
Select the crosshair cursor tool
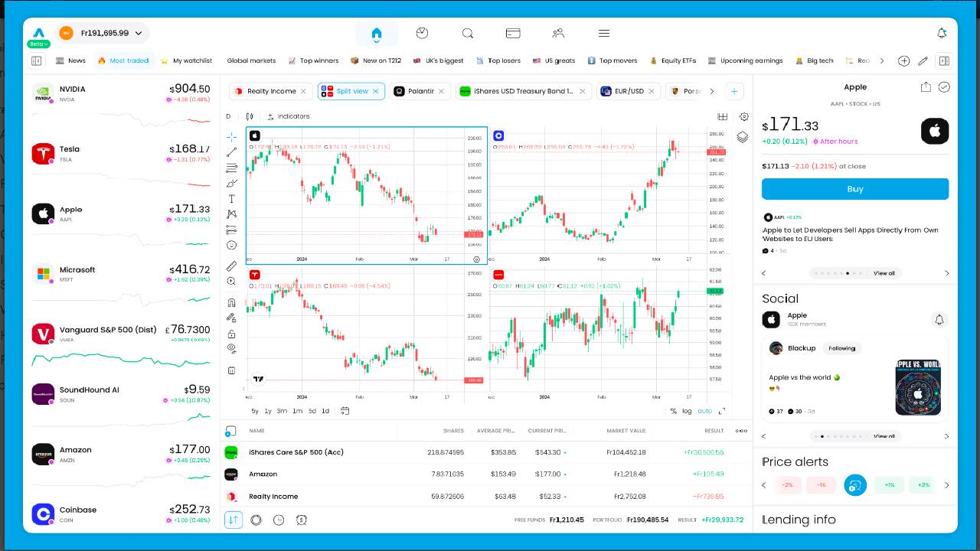coord(231,137)
